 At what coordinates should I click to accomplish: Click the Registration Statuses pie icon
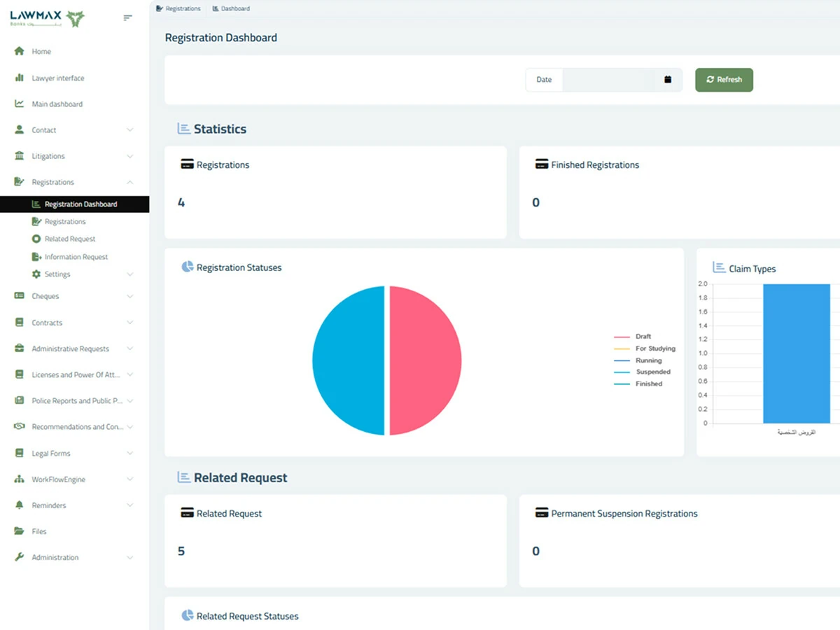[x=188, y=267]
